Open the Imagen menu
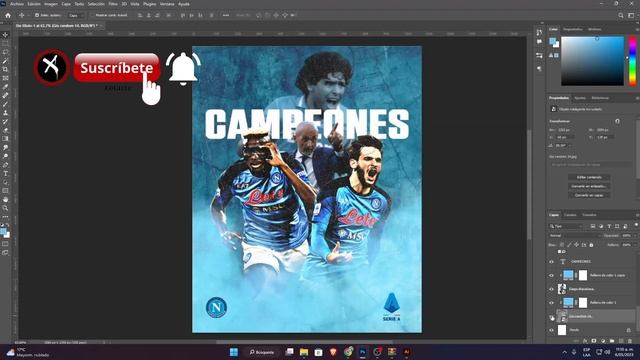This screenshot has height=360, width=640. pos(51,4)
